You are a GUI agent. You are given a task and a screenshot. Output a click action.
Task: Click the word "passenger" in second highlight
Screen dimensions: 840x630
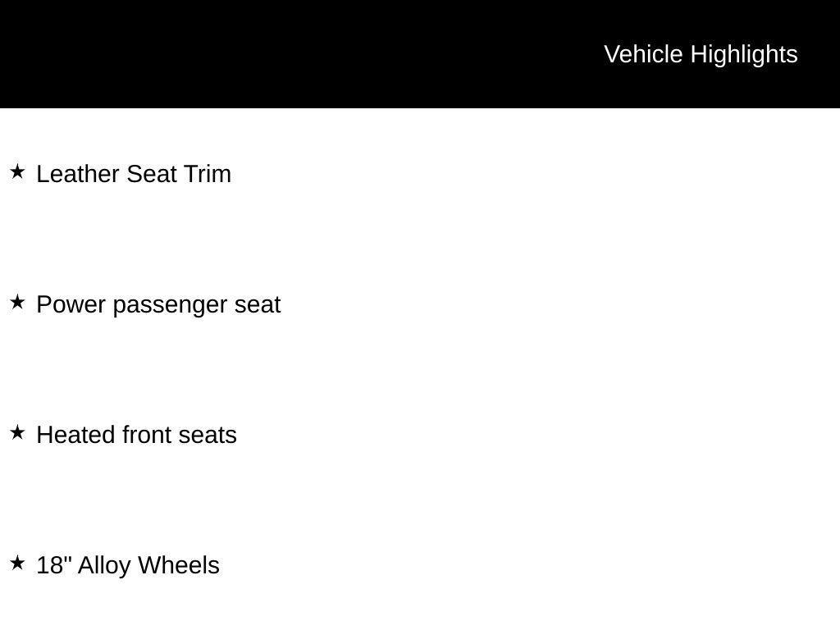click(170, 307)
